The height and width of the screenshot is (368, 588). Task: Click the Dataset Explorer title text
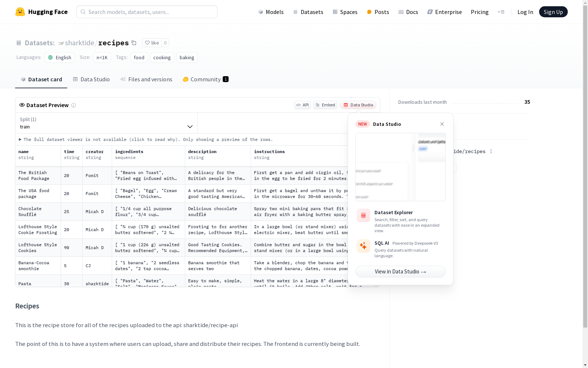point(394,212)
